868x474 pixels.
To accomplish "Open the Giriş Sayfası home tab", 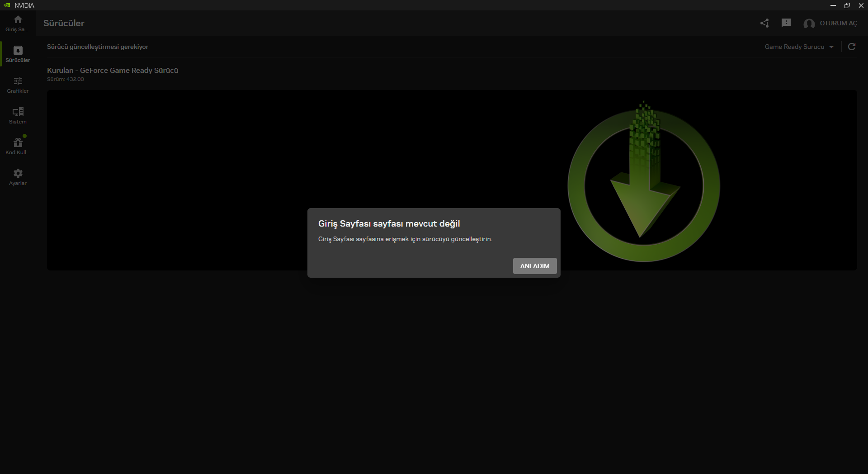I will coord(18,24).
